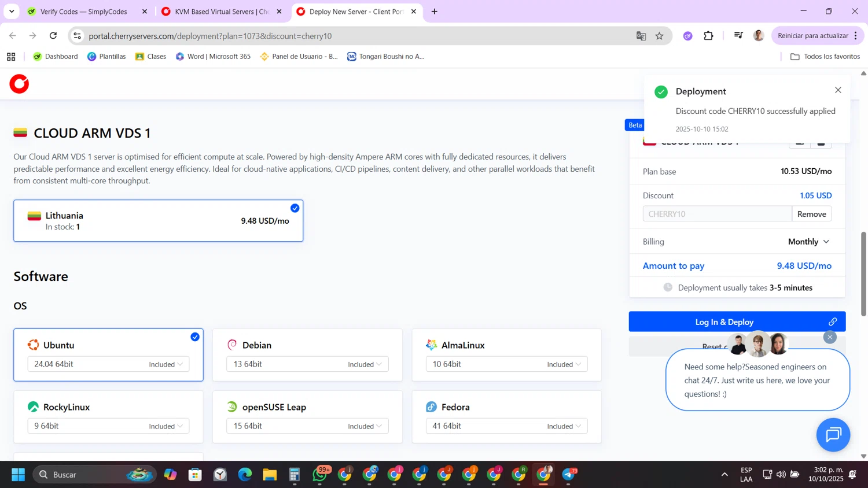The width and height of the screenshot is (868, 488).
Task: Click the Debian OS logo
Action: [x=232, y=345]
